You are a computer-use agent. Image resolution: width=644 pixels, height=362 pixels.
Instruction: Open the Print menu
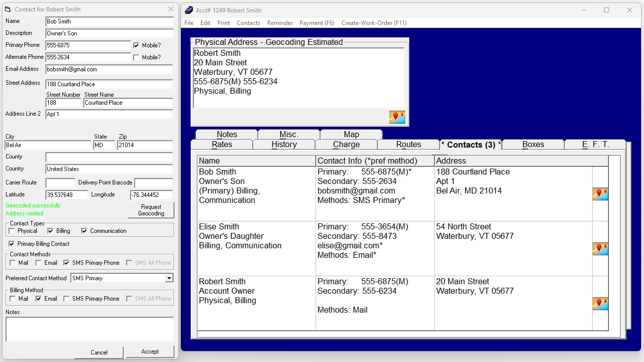[224, 23]
